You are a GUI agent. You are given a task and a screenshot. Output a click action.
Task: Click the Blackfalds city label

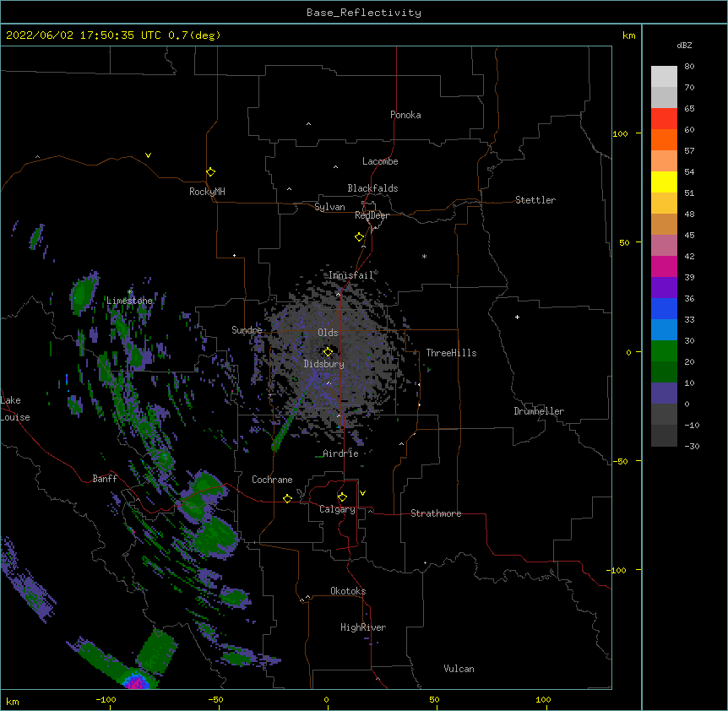(372, 188)
